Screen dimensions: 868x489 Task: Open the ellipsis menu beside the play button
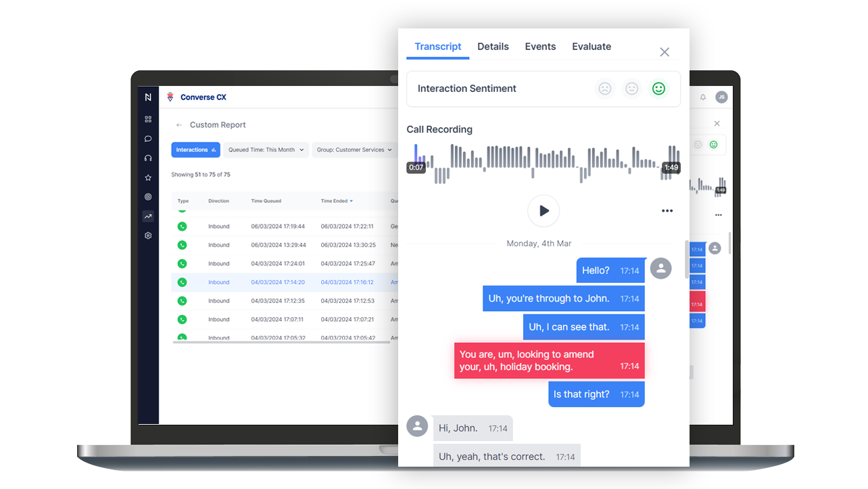point(667,210)
